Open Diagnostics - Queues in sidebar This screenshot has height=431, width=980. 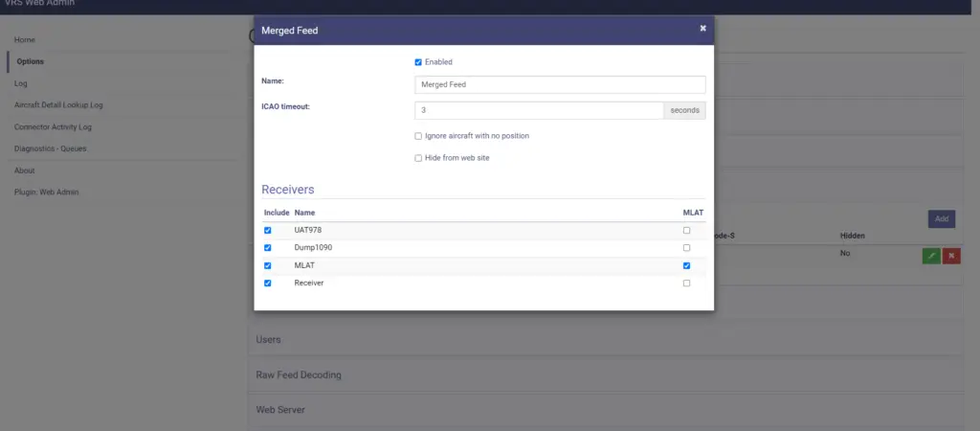click(x=50, y=148)
